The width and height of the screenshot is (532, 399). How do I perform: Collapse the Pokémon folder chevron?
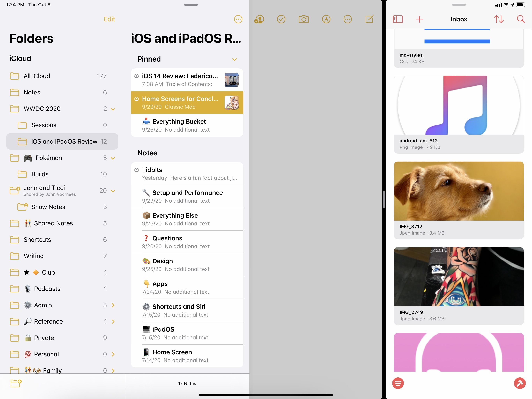coord(113,158)
